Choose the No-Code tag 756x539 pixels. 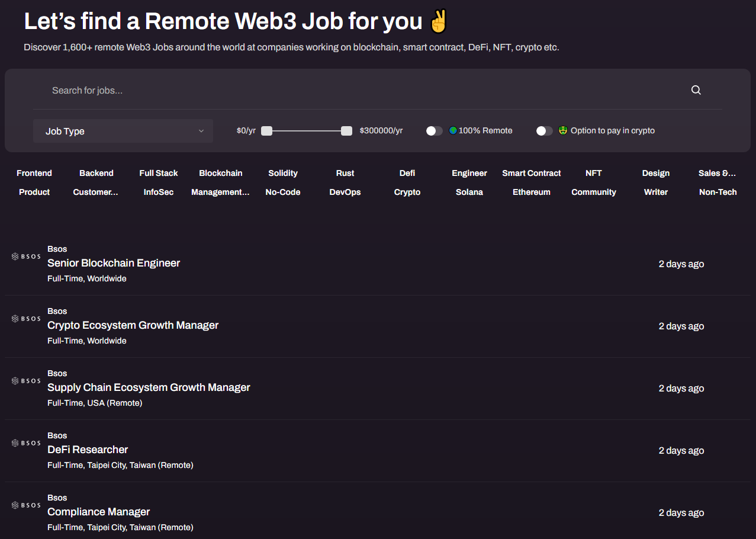click(283, 192)
